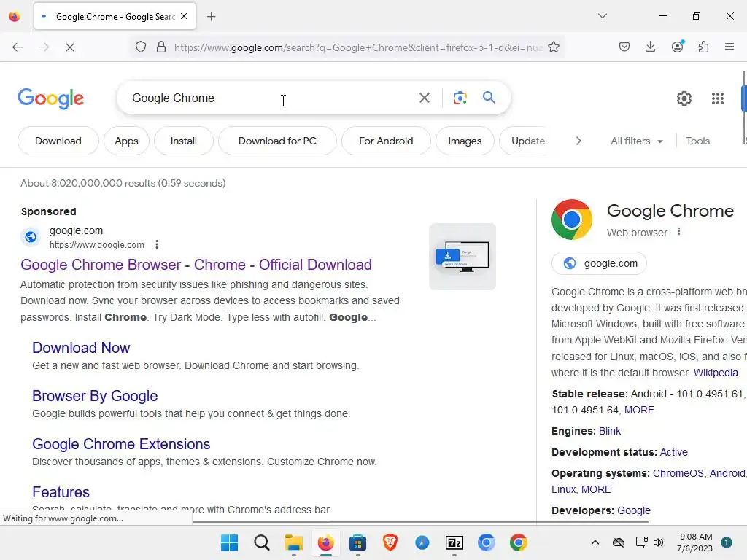Viewport: 747px width, 560px height.
Task: Click MORE after Linux operating systems
Action: click(596, 489)
